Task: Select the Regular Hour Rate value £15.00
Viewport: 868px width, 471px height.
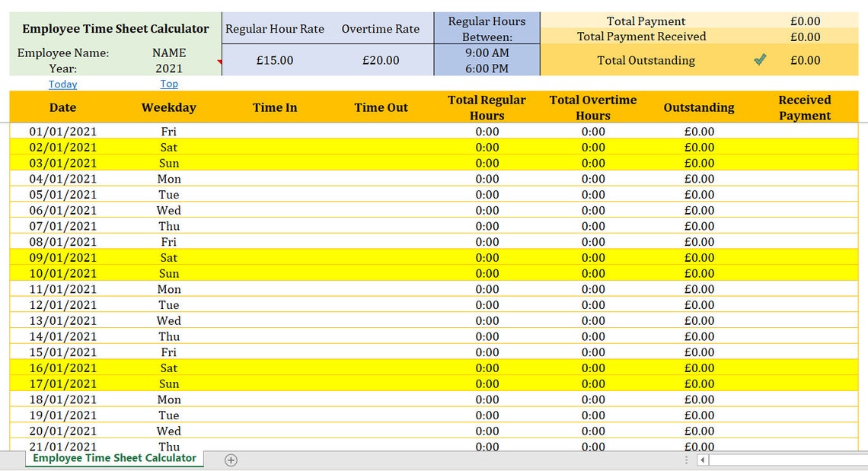Action: [275, 59]
